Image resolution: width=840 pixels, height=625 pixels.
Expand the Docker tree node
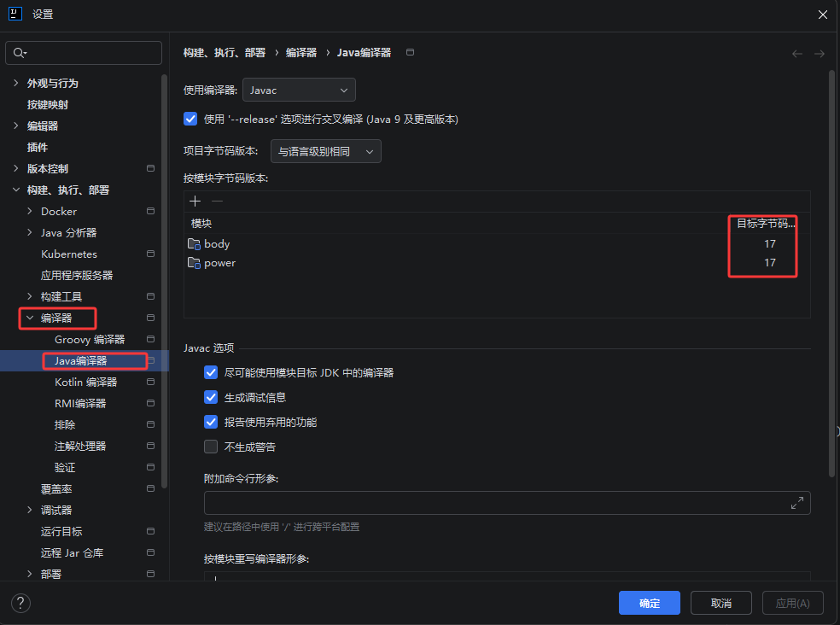pyautogui.click(x=30, y=211)
